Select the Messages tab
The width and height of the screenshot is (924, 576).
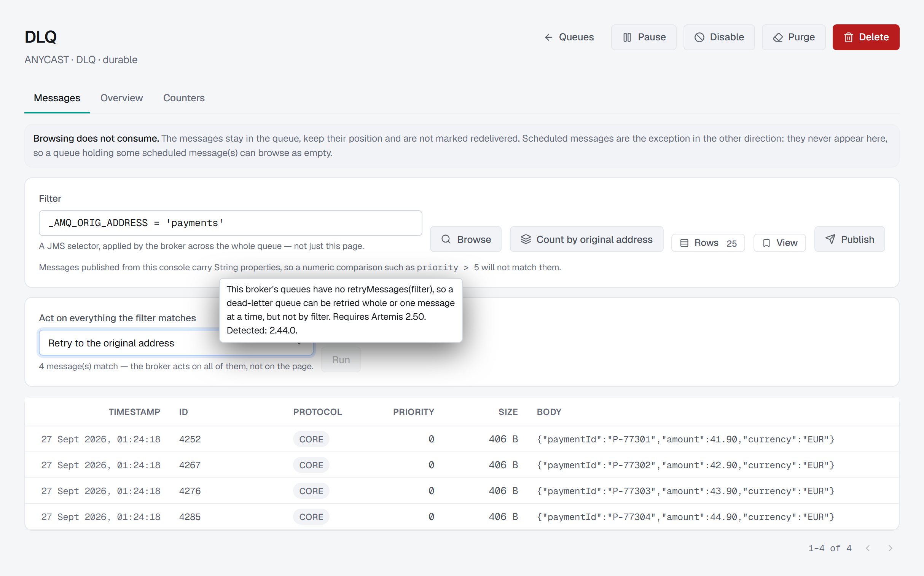point(57,98)
